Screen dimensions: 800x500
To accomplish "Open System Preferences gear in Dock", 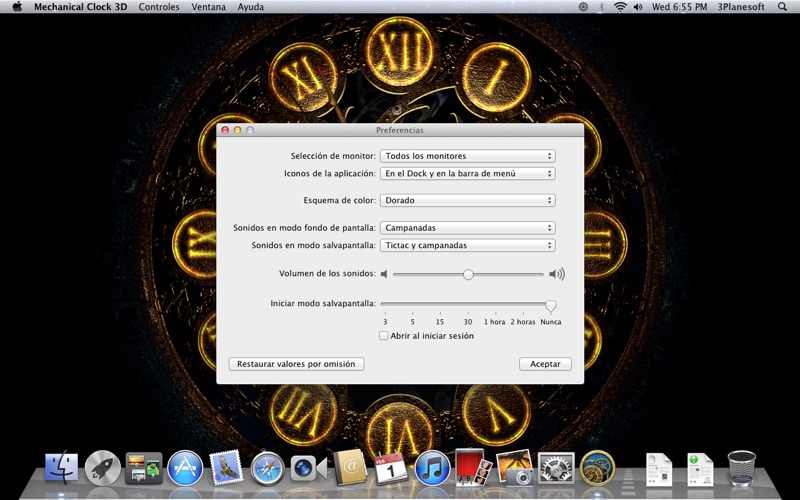I will 556,468.
